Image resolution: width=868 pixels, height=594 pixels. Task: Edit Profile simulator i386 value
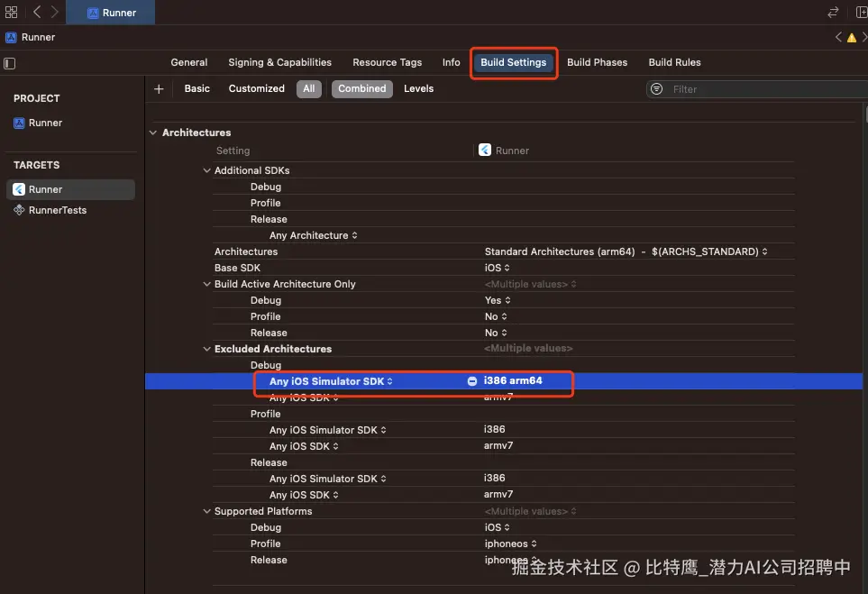[x=494, y=430]
